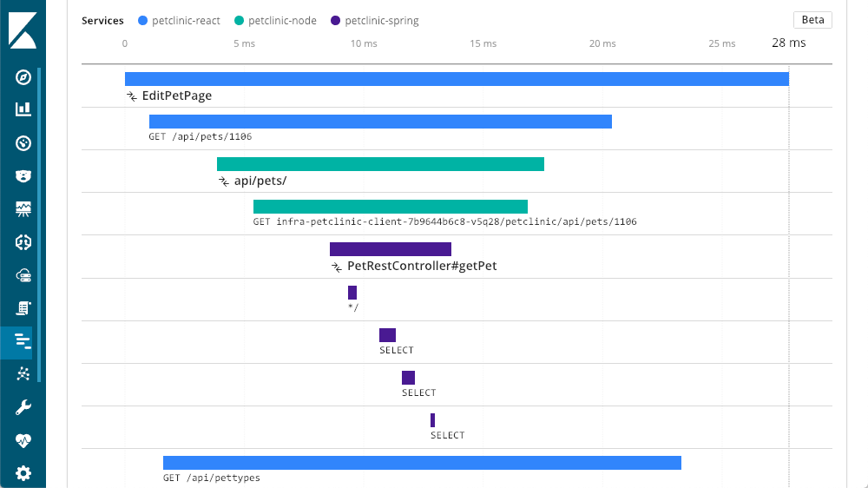
Task: Click the petclinic-node legend color dot
Action: (x=240, y=21)
